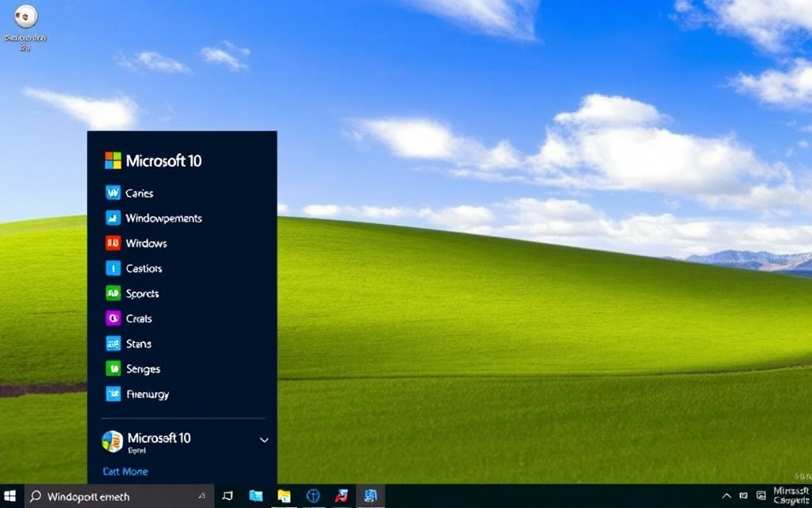This screenshot has height=508, width=812.
Task: Open the Sporcts menu entry
Action: pyautogui.click(x=143, y=294)
